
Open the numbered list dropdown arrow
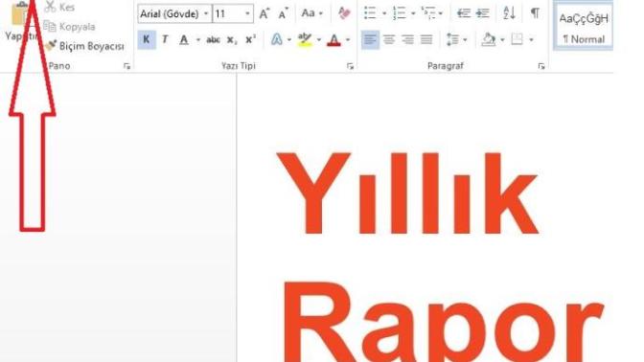(x=413, y=13)
